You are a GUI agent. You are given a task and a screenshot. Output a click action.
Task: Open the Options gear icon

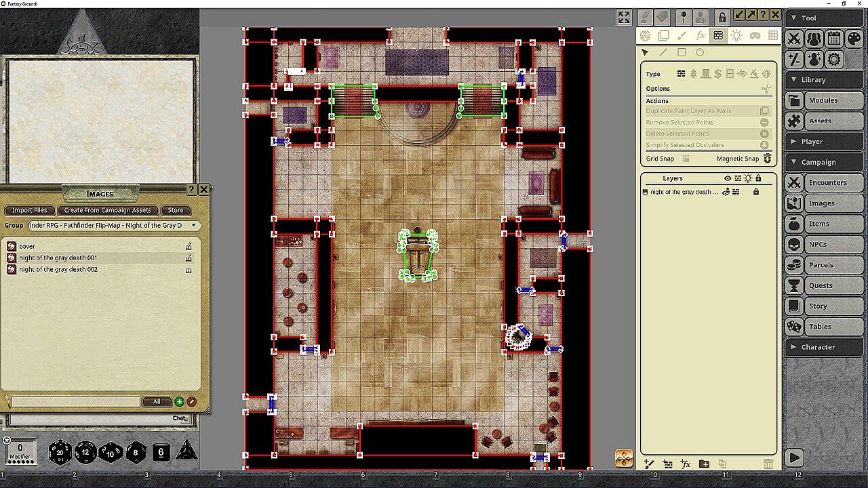[834, 60]
